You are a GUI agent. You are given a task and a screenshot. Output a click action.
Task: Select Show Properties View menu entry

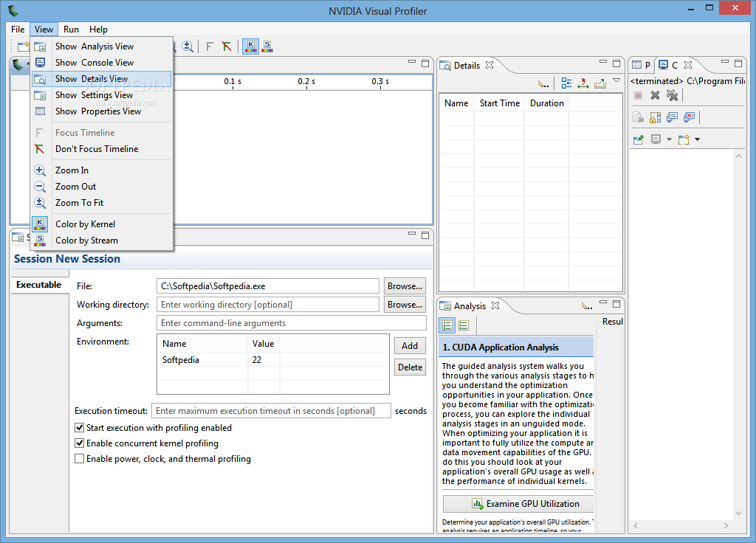pyautogui.click(x=102, y=111)
